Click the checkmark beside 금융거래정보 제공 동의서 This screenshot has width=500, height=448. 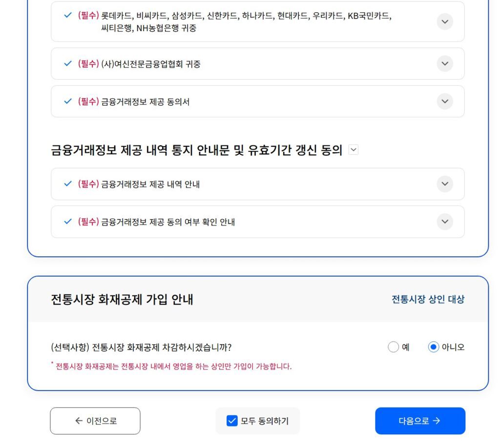[67, 102]
